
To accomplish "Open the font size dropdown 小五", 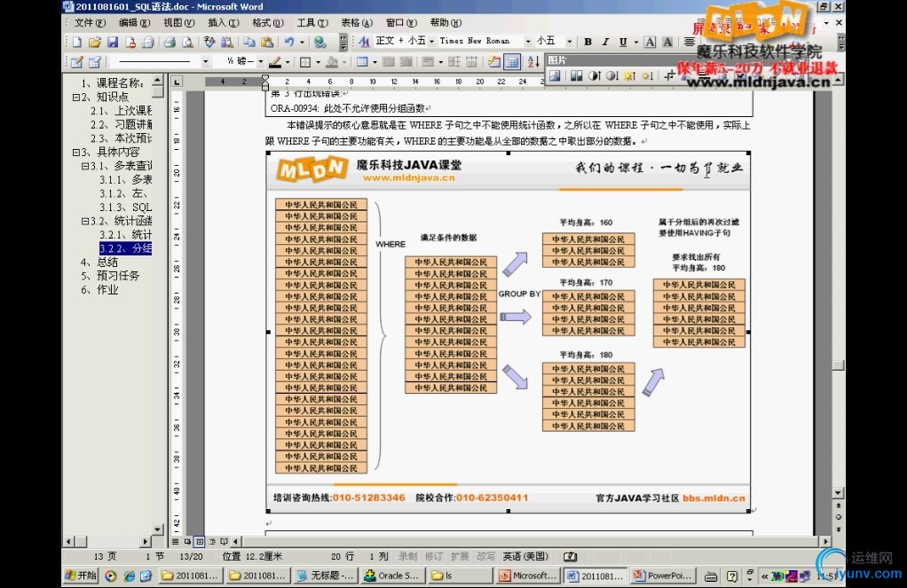I will point(569,42).
